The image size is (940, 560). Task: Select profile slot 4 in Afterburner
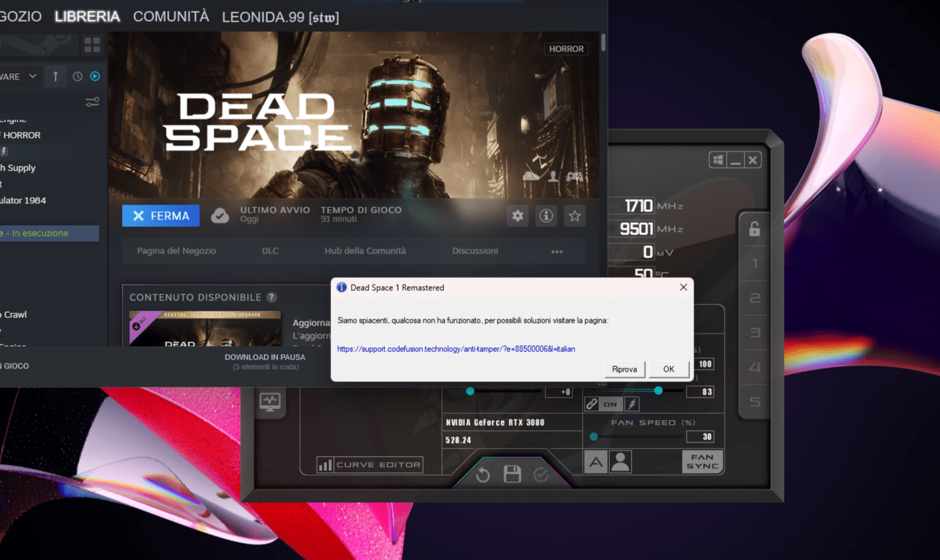[x=754, y=367]
